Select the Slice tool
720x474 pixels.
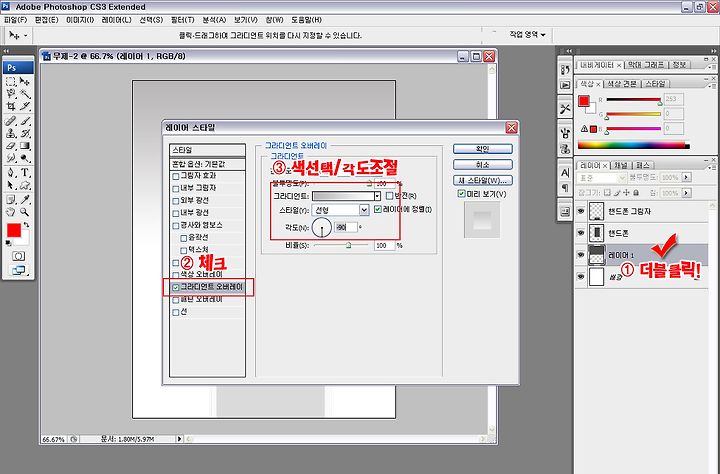[x=25, y=106]
